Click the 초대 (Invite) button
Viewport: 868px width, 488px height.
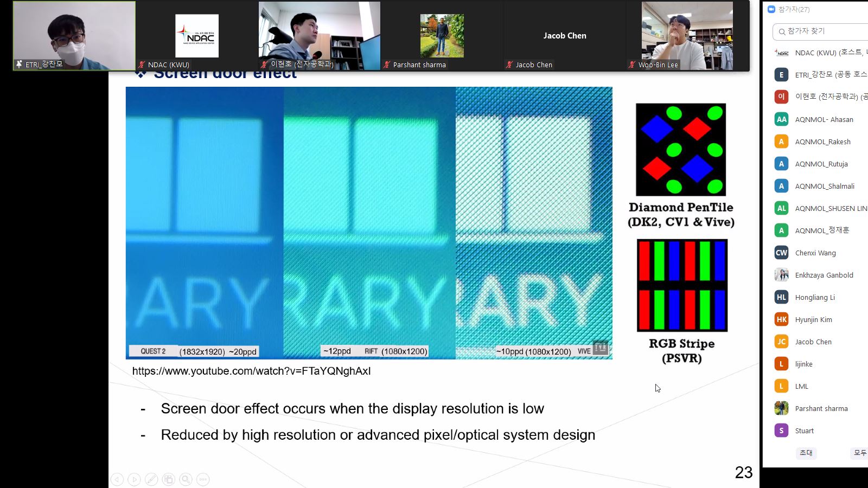(x=806, y=453)
